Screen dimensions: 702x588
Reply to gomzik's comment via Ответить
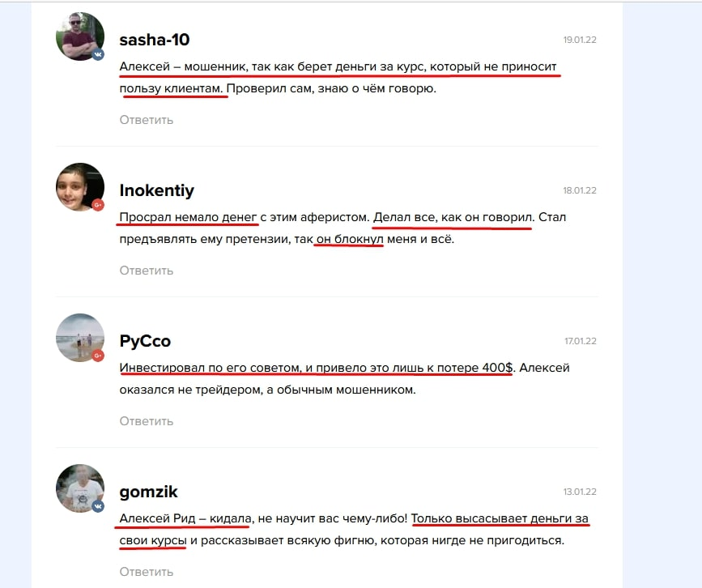coord(146,572)
